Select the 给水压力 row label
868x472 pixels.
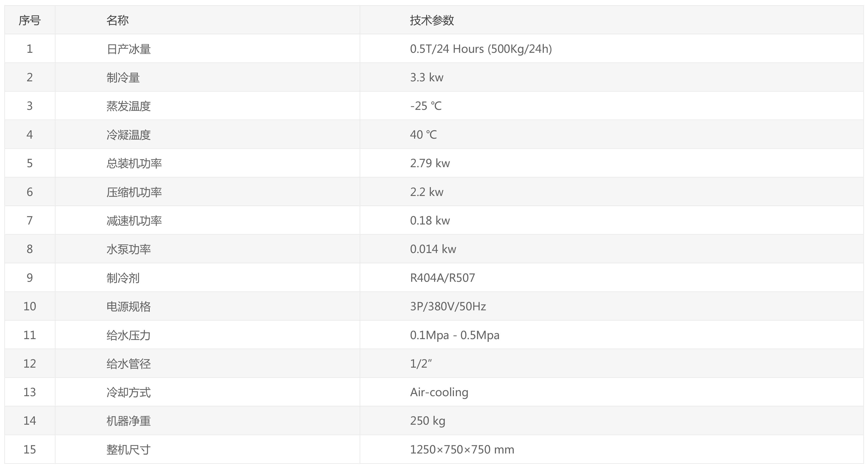coord(128,335)
